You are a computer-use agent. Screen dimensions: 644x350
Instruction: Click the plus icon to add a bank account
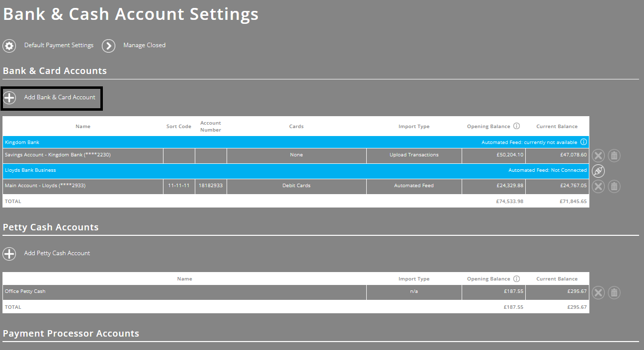[9, 98]
